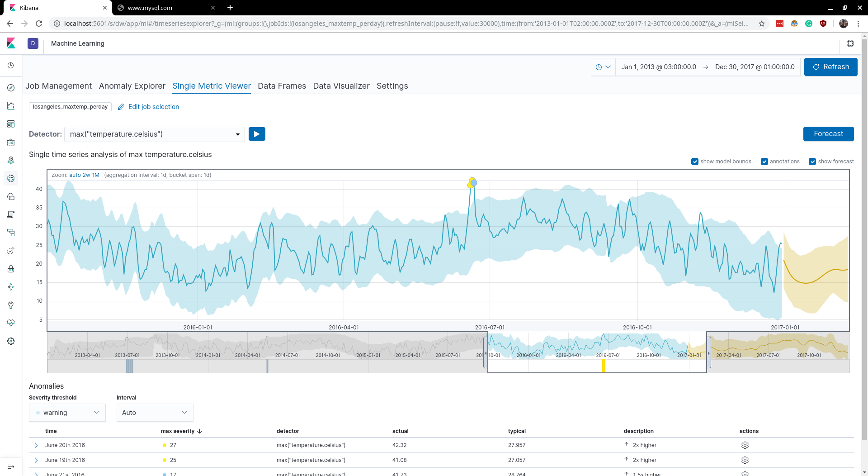
Task: Select the Single Metric Viewer tab
Action: pos(212,86)
